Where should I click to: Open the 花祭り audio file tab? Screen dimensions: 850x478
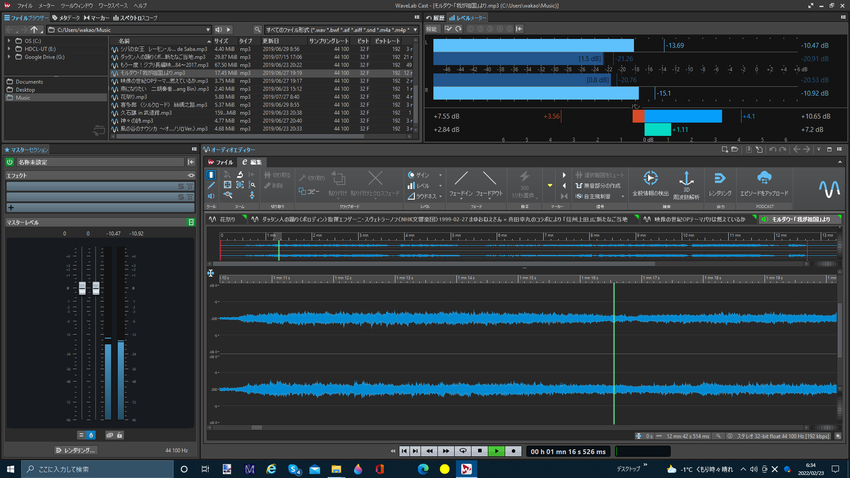click(226, 219)
